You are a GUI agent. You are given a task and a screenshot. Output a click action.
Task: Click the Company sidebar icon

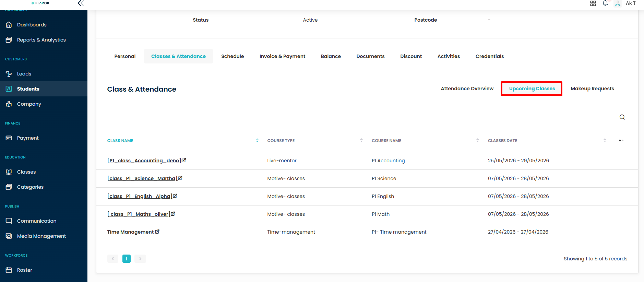pos(9,104)
